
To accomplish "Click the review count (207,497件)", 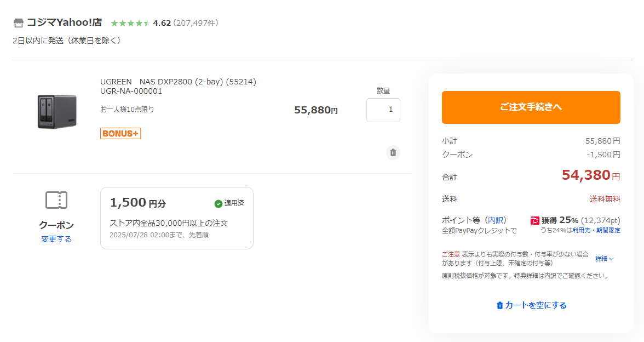I will coord(196,23).
